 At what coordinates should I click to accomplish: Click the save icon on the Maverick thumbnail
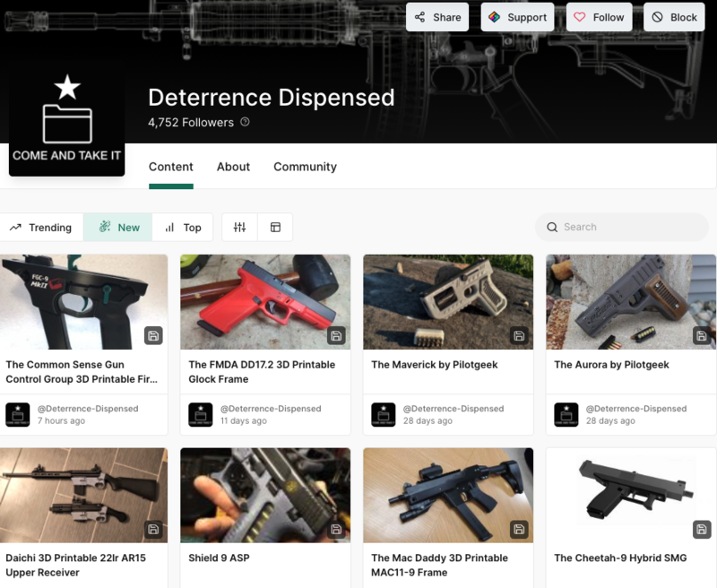519,336
